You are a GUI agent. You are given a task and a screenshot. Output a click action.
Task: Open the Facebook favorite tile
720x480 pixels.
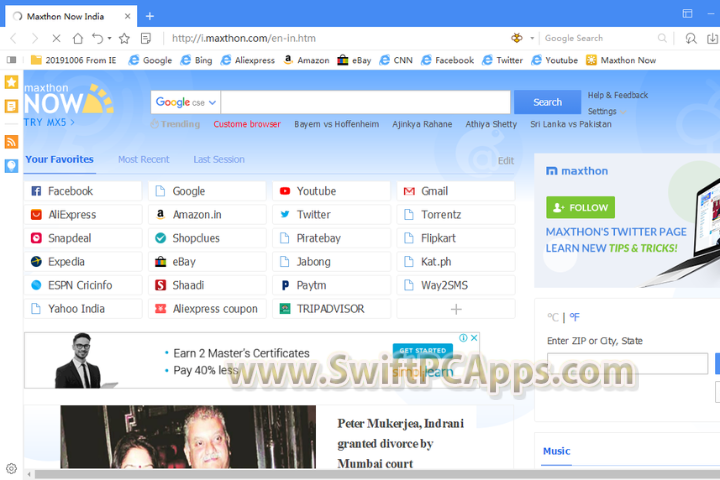[x=83, y=191]
